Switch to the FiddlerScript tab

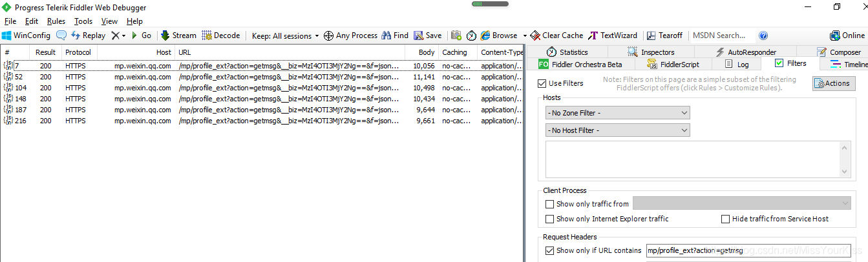click(673, 64)
